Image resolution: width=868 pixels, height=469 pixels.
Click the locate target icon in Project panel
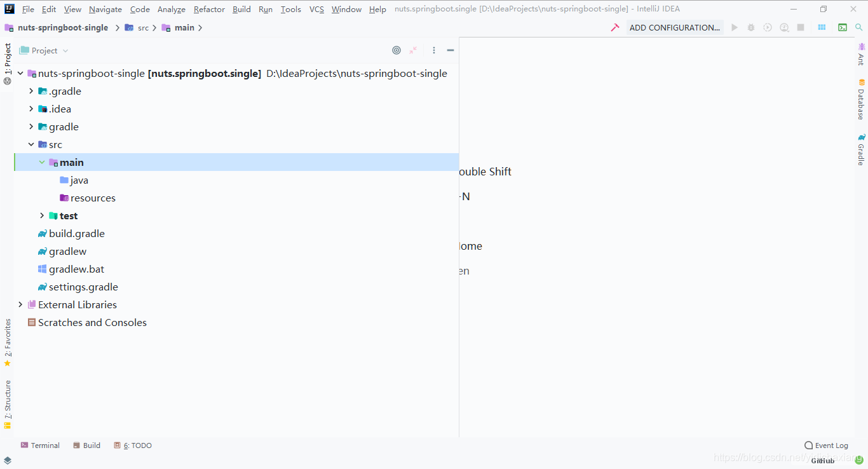(x=397, y=50)
